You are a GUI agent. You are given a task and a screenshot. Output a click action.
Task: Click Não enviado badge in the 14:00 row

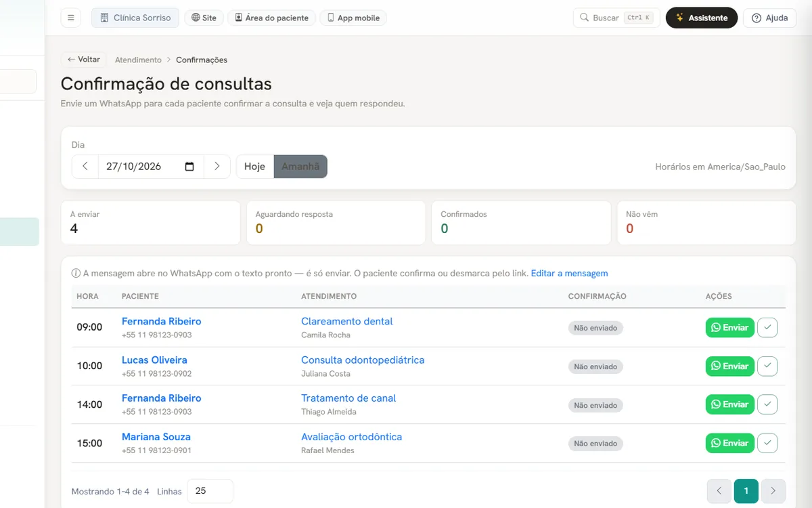coord(595,405)
